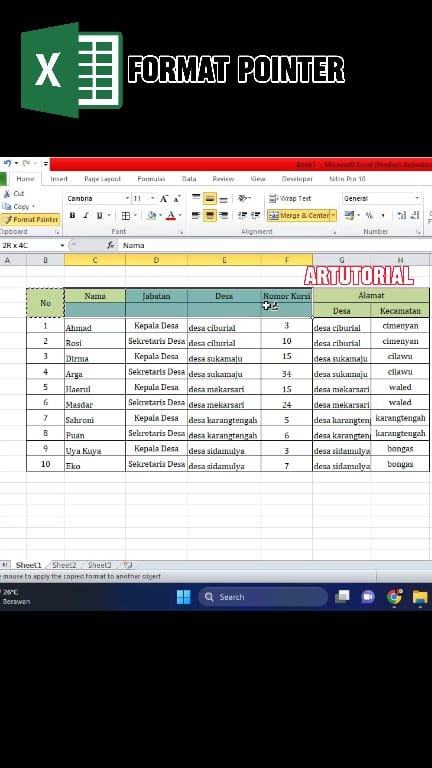Click the Insert Function fx icon
The image size is (432, 768).
pos(111,245)
